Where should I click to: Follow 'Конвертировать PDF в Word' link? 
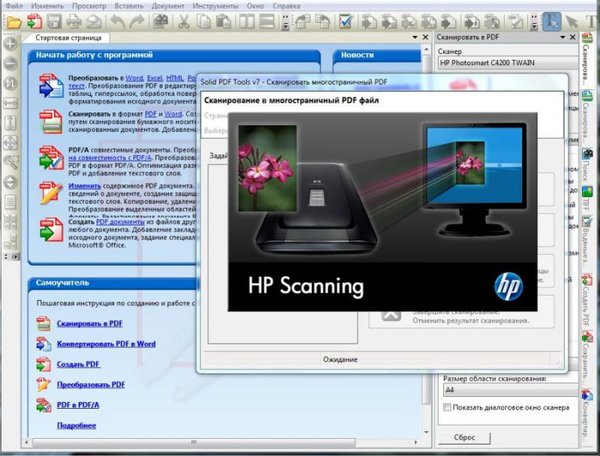(x=106, y=344)
